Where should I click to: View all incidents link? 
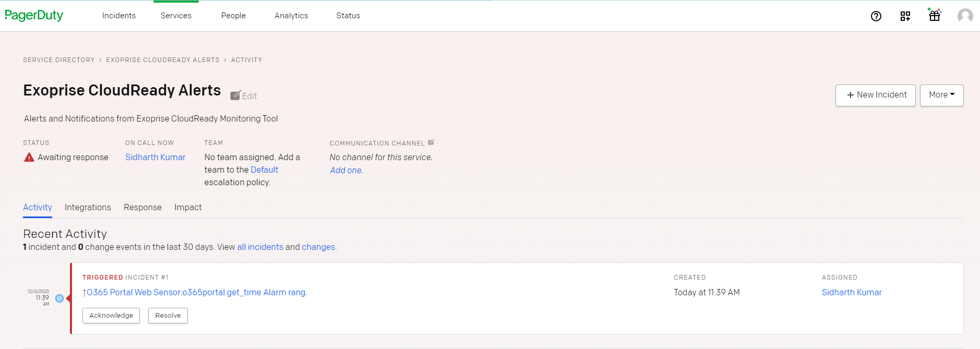pos(260,247)
